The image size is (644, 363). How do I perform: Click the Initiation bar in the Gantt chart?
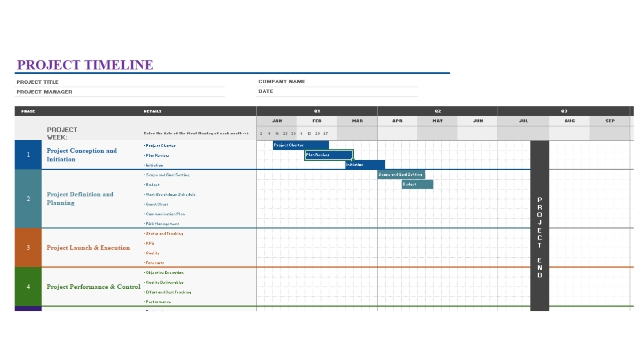click(x=365, y=165)
